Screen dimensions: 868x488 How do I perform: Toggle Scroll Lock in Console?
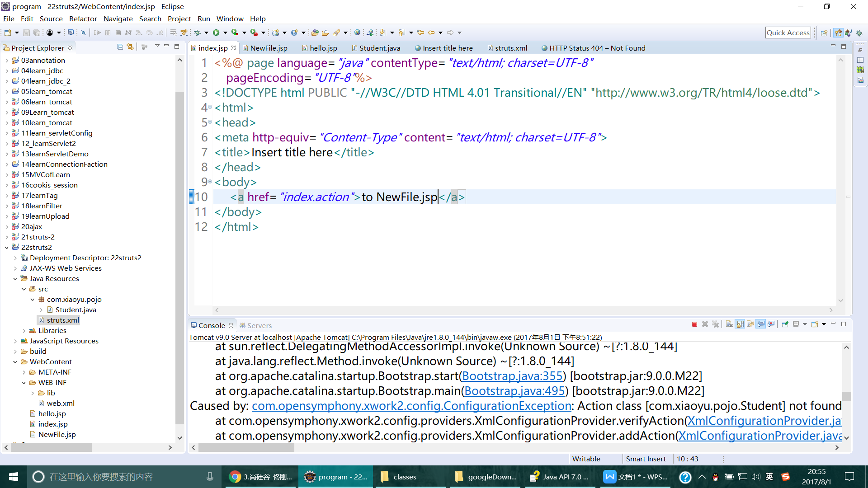[740, 324]
